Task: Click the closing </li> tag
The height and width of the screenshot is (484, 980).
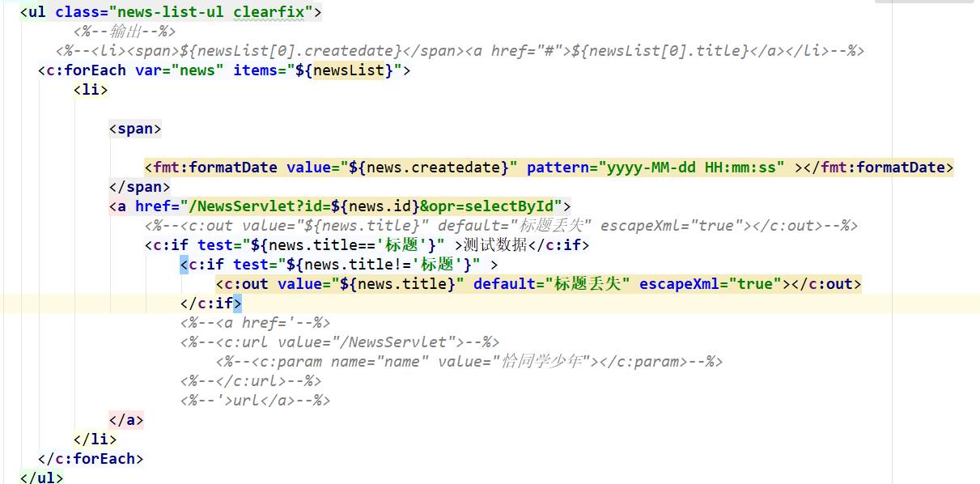Action: pyautogui.click(x=95, y=439)
